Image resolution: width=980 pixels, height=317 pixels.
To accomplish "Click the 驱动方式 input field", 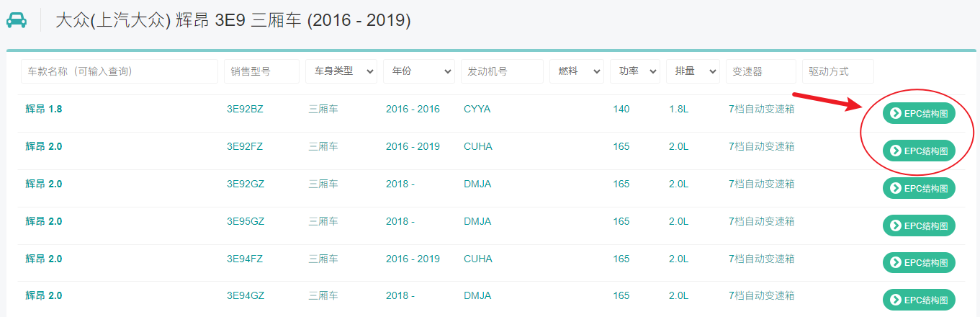I will tap(837, 71).
